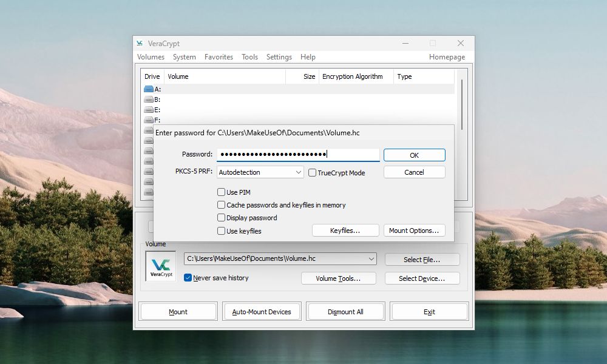
Task: Open the Settings menu
Action: (279, 57)
